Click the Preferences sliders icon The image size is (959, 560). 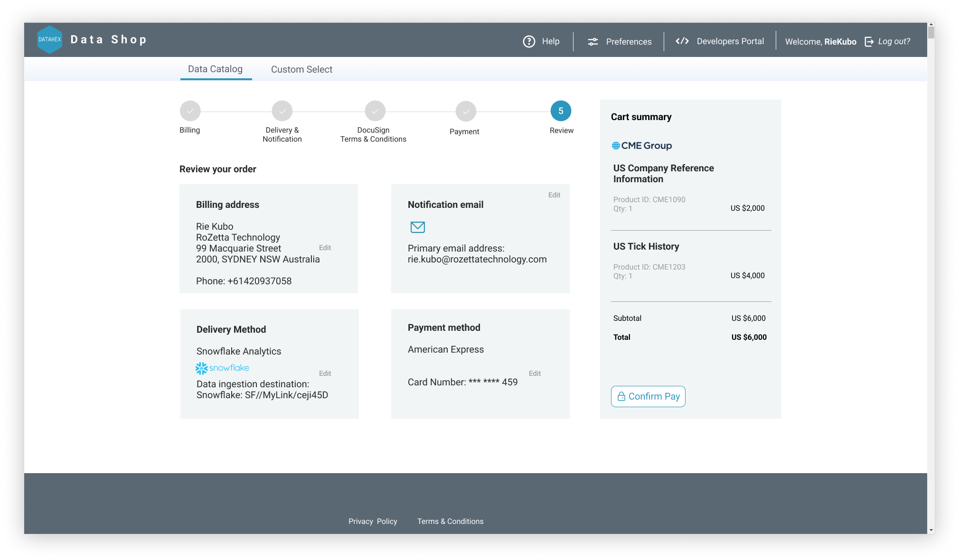[x=592, y=41]
